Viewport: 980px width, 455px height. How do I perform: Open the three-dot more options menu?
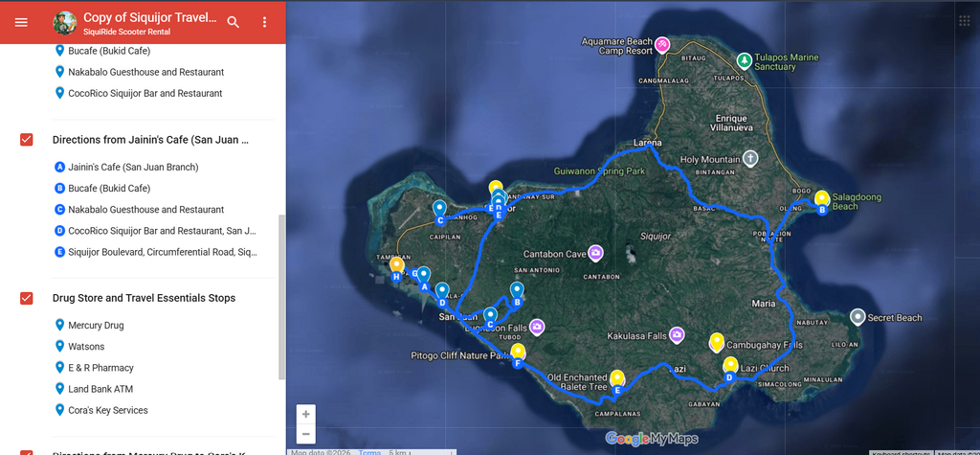tap(264, 23)
